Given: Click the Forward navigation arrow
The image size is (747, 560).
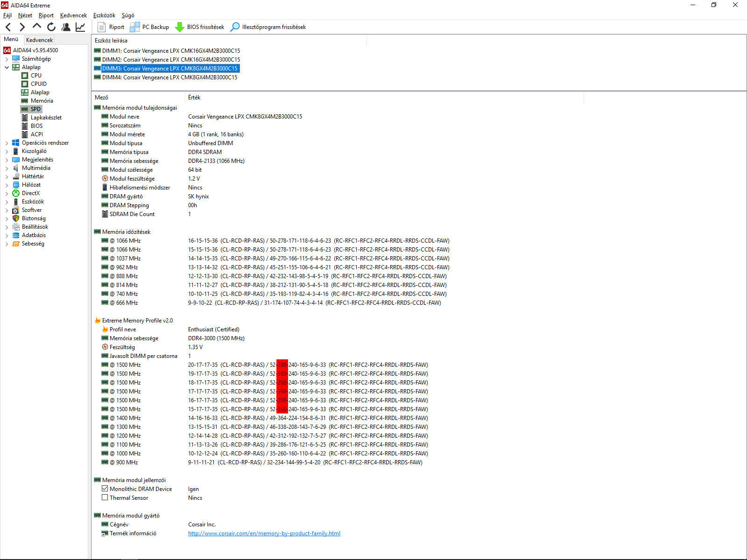Looking at the screenshot, I should [x=22, y=27].
